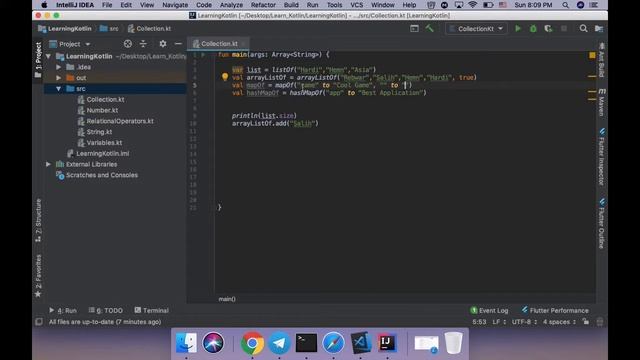Toggle tool window bars icon in status bar

[39, 322]
